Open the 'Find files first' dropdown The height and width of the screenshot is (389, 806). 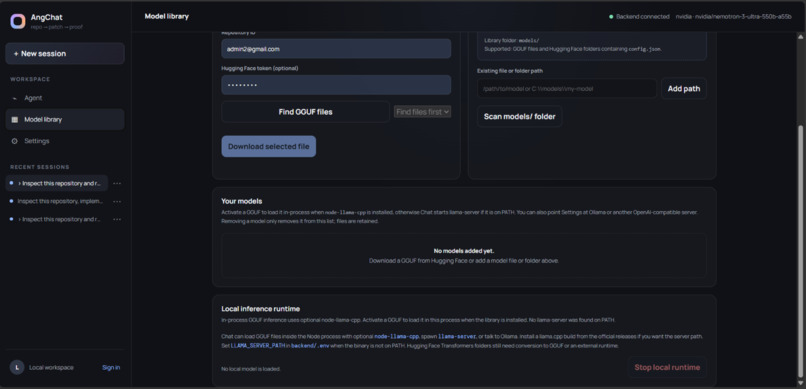pyautogui.click(x=423, y=112)
